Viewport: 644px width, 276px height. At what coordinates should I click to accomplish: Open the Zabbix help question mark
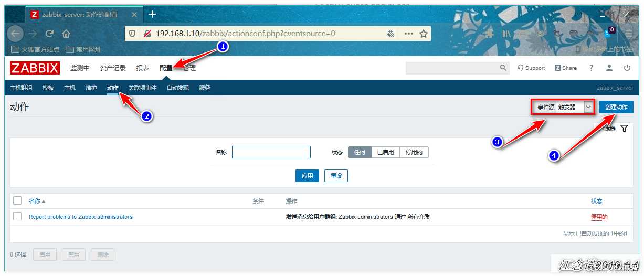(592, 68)
